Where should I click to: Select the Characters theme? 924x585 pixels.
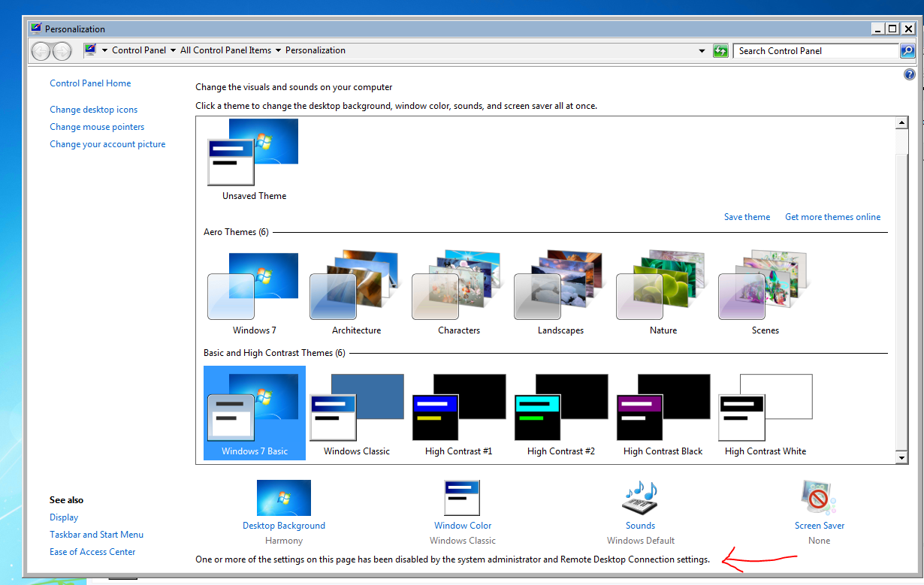(x=458, y=294)
